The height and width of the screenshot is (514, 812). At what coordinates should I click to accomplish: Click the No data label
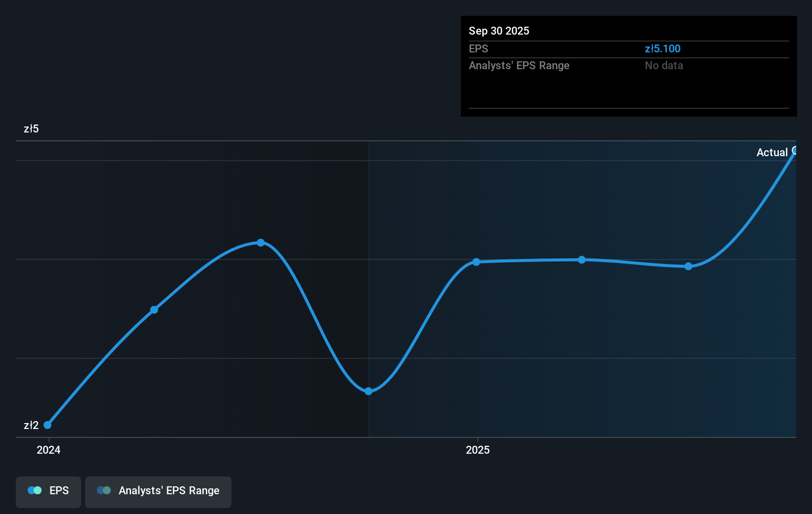(664, 65)
